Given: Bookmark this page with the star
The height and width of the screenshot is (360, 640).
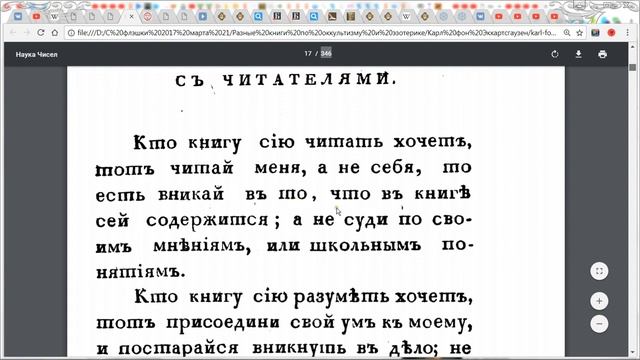Looking at the screenshot, I should [580, 33].
